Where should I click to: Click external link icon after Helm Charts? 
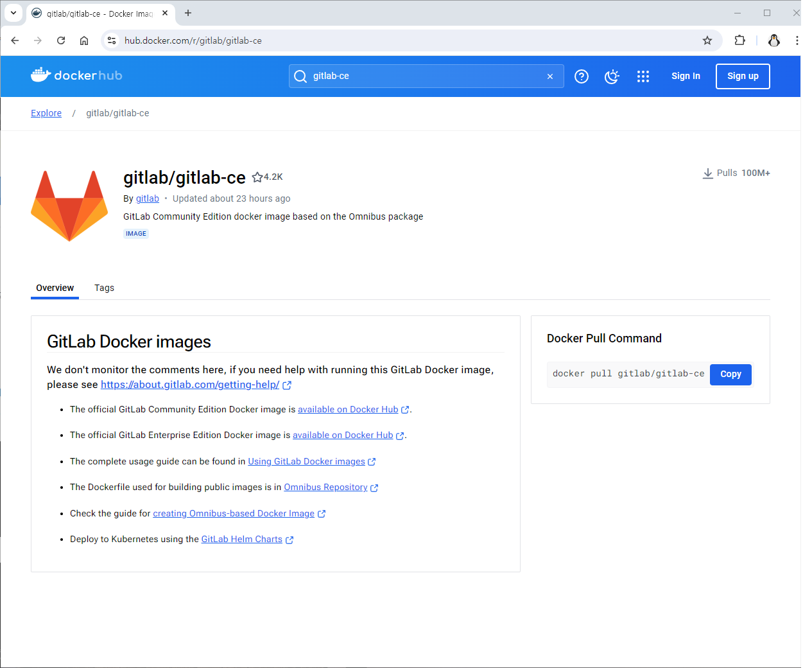coord(289,540)
